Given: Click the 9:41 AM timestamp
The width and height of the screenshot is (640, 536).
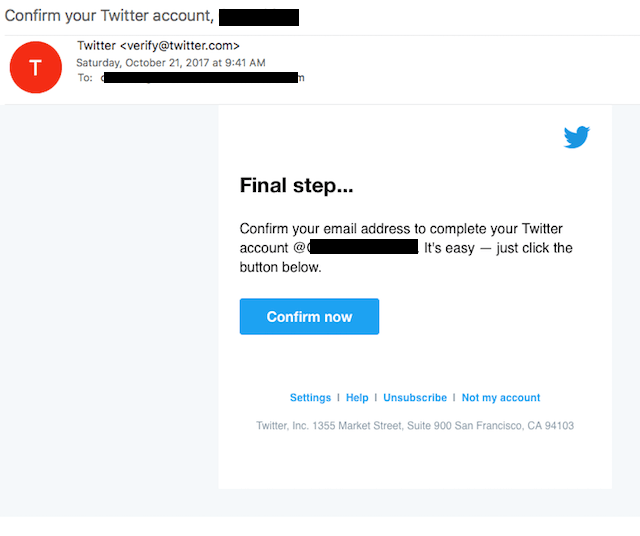Looking at the screenshot, I should coord(245,63).
